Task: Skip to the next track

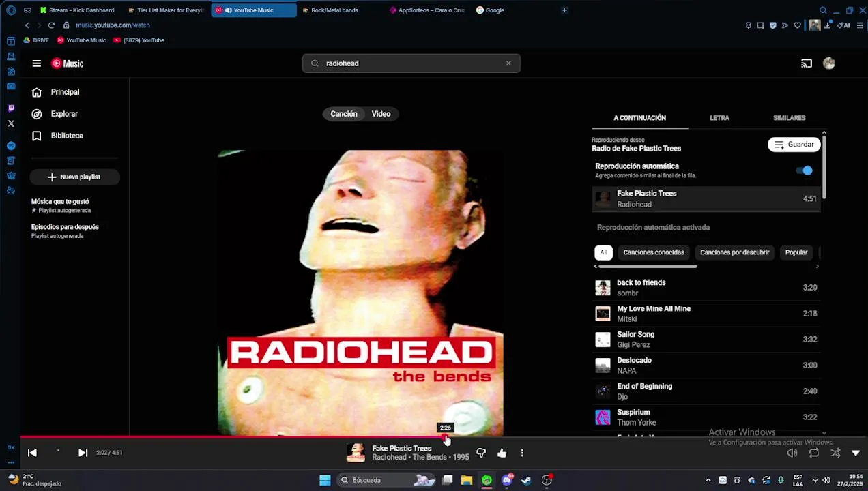Action: (x=83, y=453)
